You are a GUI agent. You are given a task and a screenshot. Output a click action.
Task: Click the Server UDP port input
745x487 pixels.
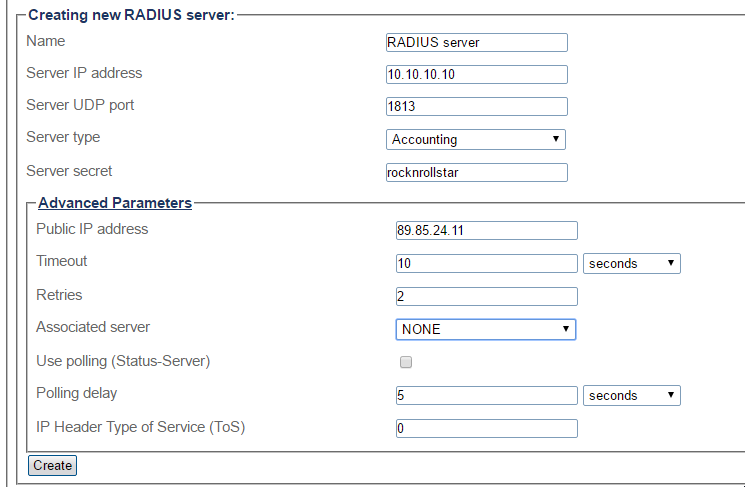click(476, 107)
